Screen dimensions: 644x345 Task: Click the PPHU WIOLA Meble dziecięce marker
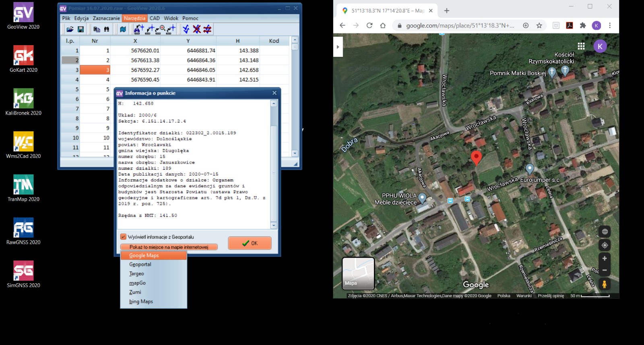(422, 198)
